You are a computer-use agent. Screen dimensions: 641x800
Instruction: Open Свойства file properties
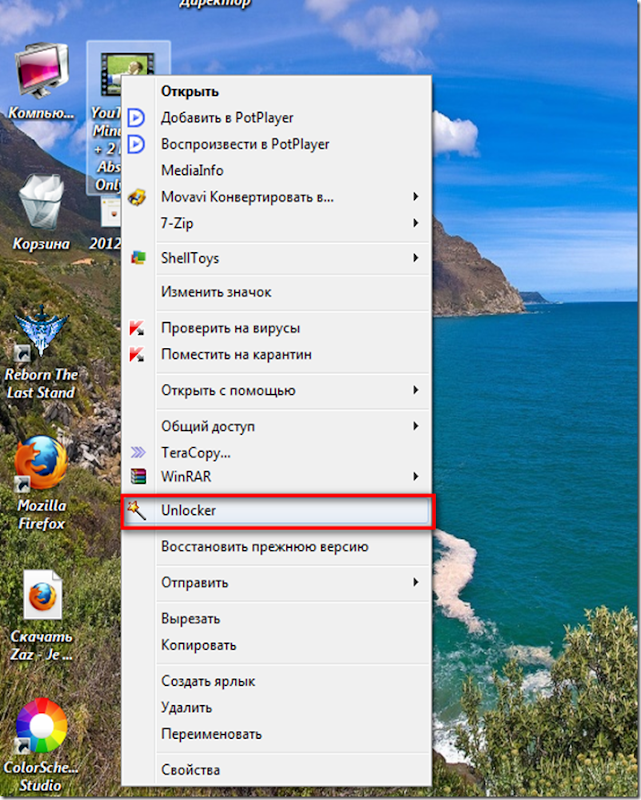(x=276, y=770)
